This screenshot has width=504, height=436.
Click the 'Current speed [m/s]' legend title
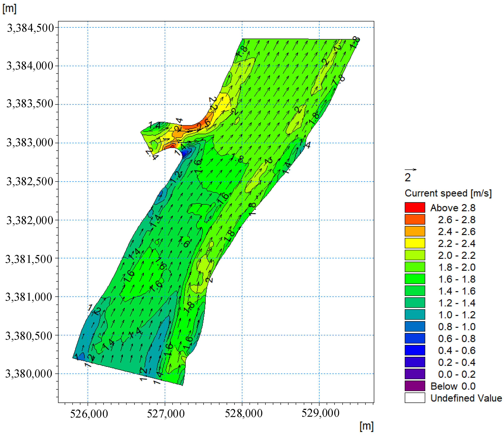tap(448, 193)
